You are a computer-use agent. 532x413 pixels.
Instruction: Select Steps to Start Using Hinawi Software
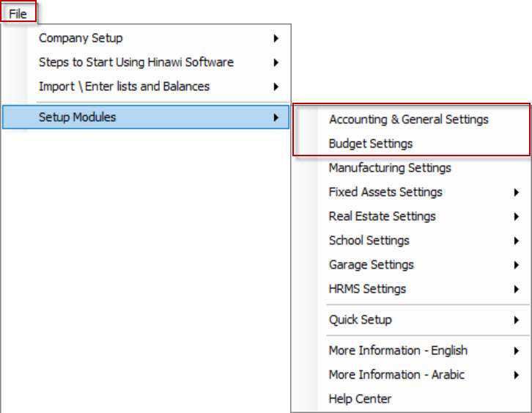[x=147, y=62]
